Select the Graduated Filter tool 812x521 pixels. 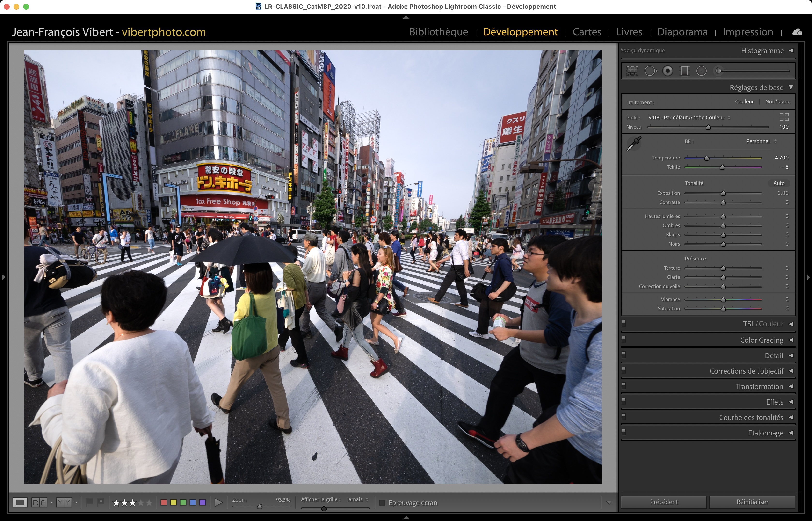click(684, 71)
